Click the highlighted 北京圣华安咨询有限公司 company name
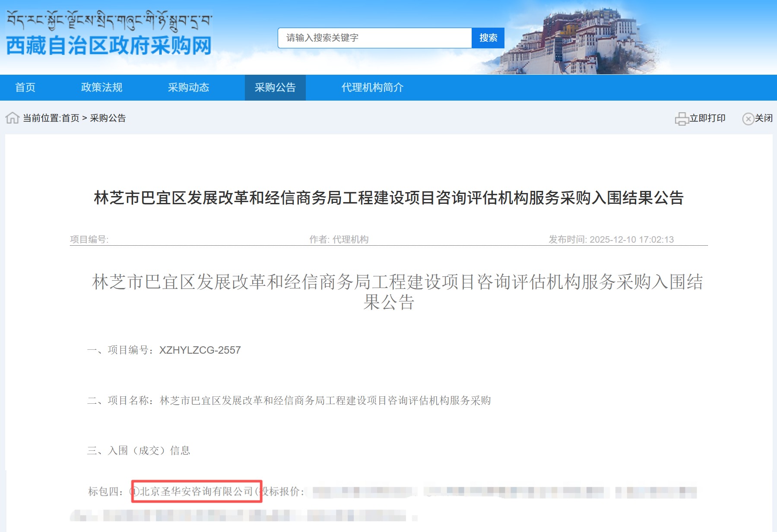Screen dimensions: 777x532 (x=197, y=491)
